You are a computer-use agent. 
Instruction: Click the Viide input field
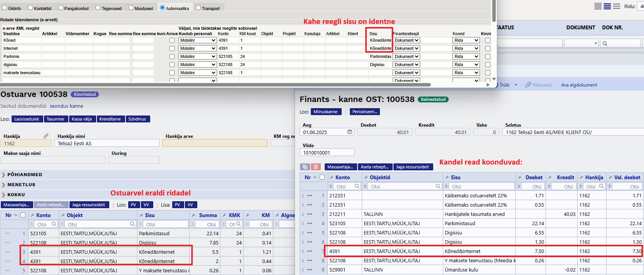pyautogui.click(x=327, y=153)
